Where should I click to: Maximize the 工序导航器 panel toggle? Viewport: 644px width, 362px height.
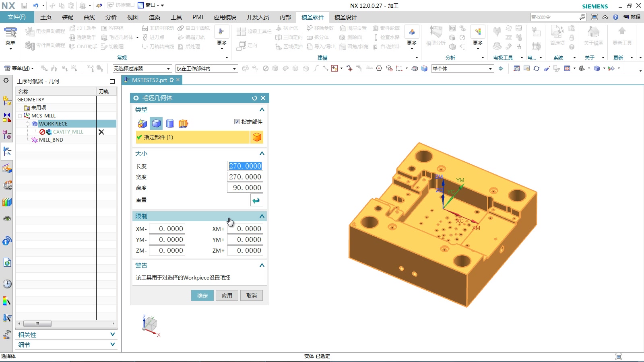112,81
